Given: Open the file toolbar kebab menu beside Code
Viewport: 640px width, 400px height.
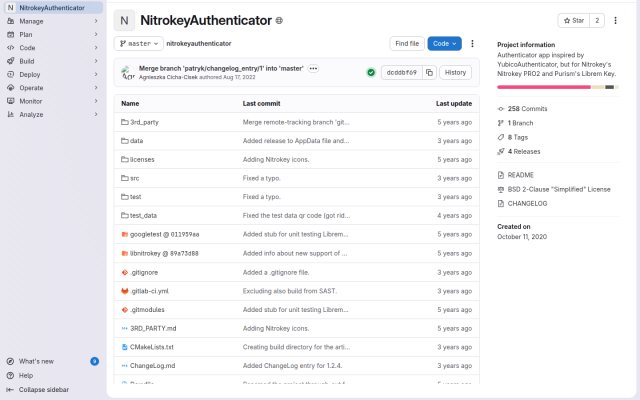Looking at the screenshot, I should [x=472, y=43].
